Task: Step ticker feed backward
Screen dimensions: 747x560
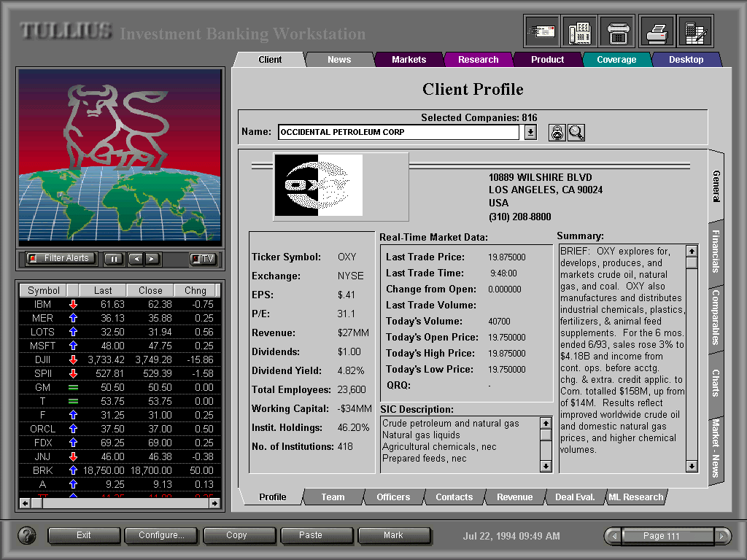Action: [x=136, y=259]
